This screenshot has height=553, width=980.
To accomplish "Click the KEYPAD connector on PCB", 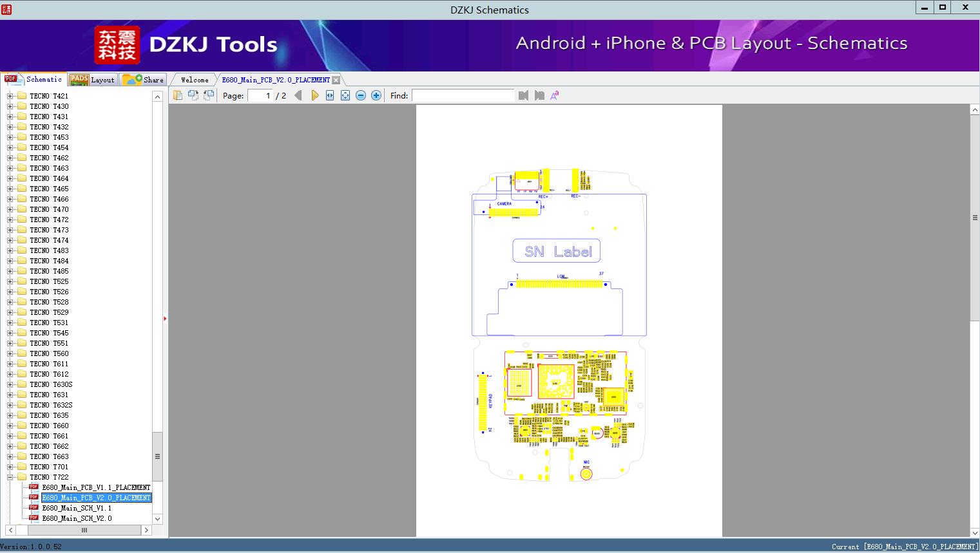I will pyautogui.click(x=483, y=401).
